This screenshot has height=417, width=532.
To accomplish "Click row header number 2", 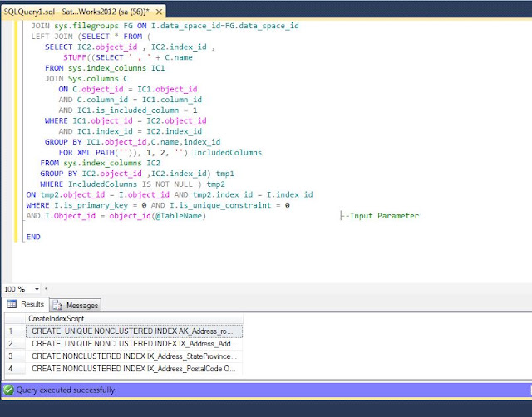I will [15, 344].
